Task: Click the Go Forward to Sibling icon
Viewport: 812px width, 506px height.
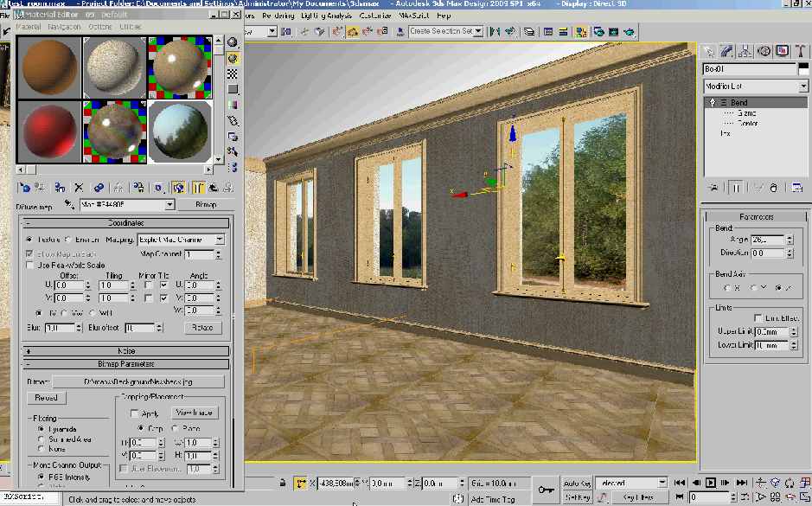Action: tap(227, 188)
